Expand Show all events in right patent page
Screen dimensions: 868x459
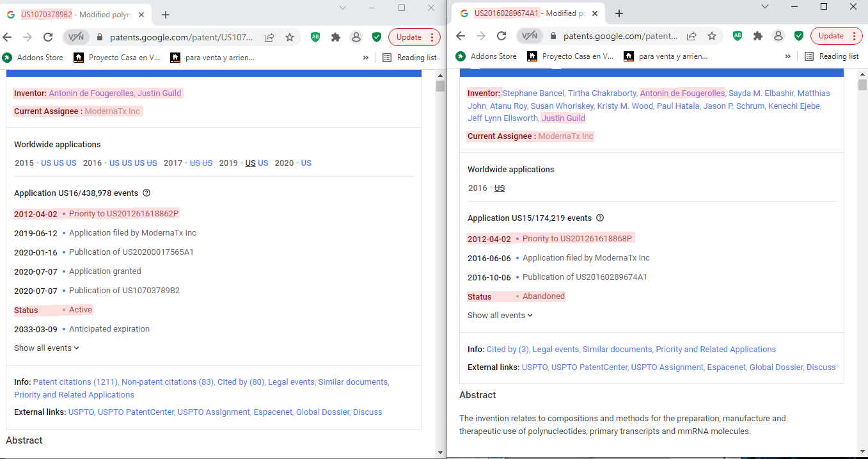500,316
